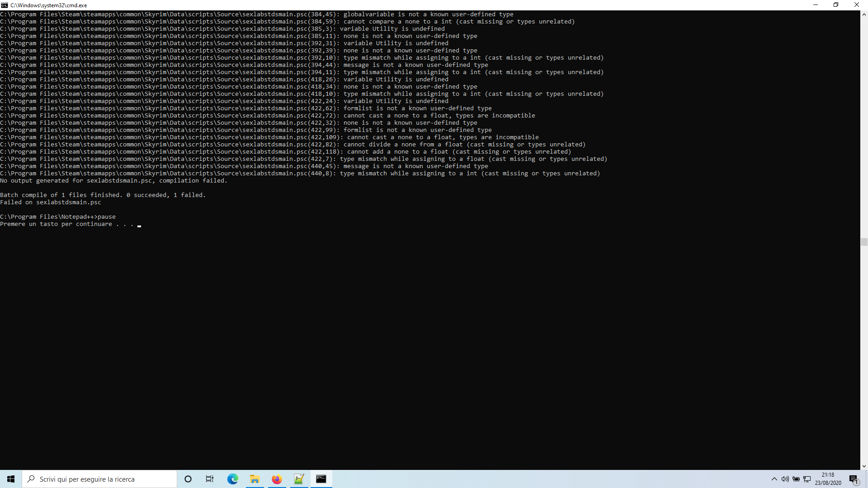Open the volume control tray icon
This screenshot has height=488, width=868.
(785, 479)
